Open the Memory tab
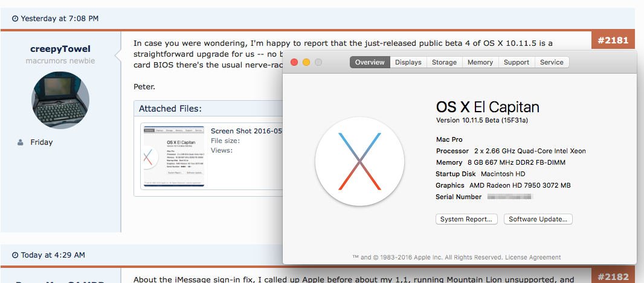The image size is (644, 283). pyautogui.click(x=480, y=62)
